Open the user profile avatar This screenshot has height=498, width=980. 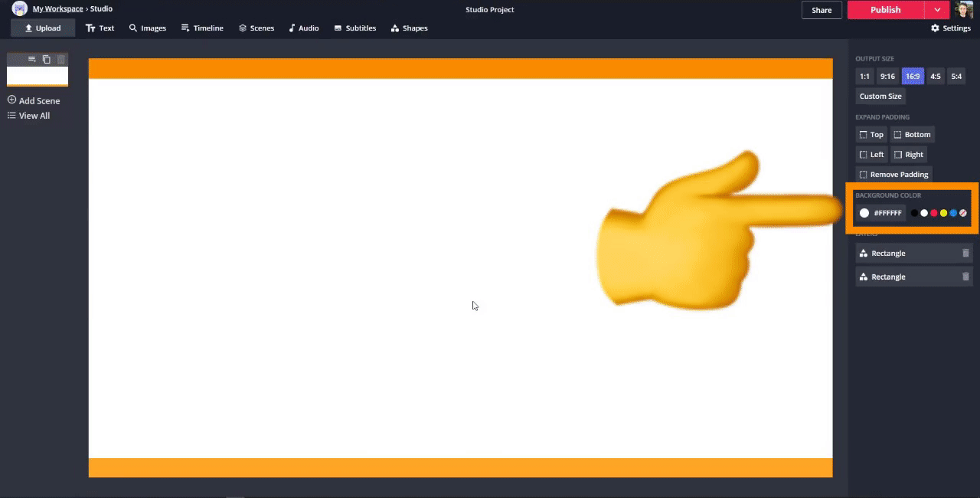[964, 9]
